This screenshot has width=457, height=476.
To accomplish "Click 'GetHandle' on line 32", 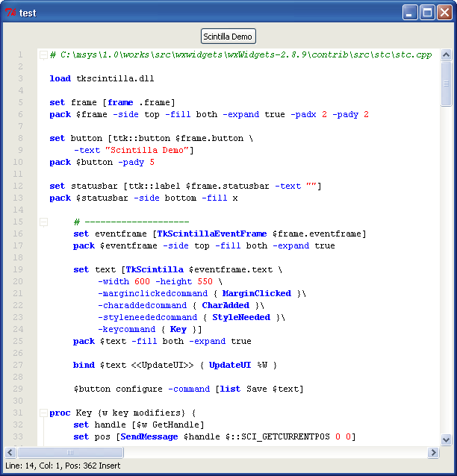I will [176, 425].
